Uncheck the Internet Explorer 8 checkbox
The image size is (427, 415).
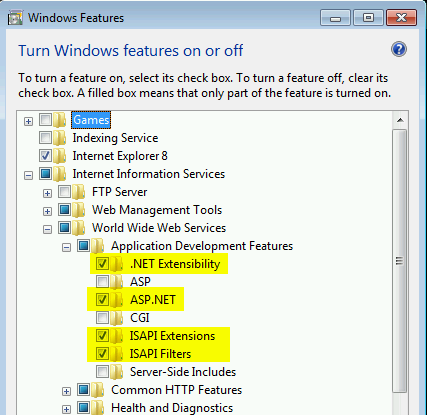coord(45,155)
